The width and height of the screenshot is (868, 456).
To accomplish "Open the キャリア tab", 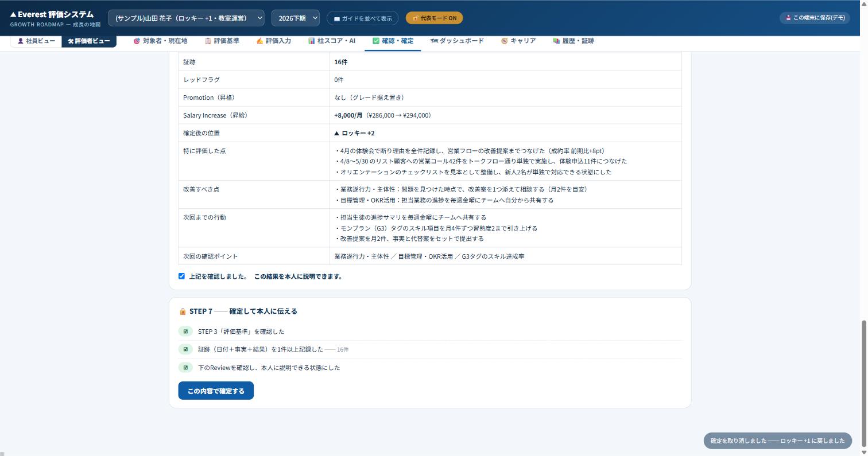I will 518,41.
